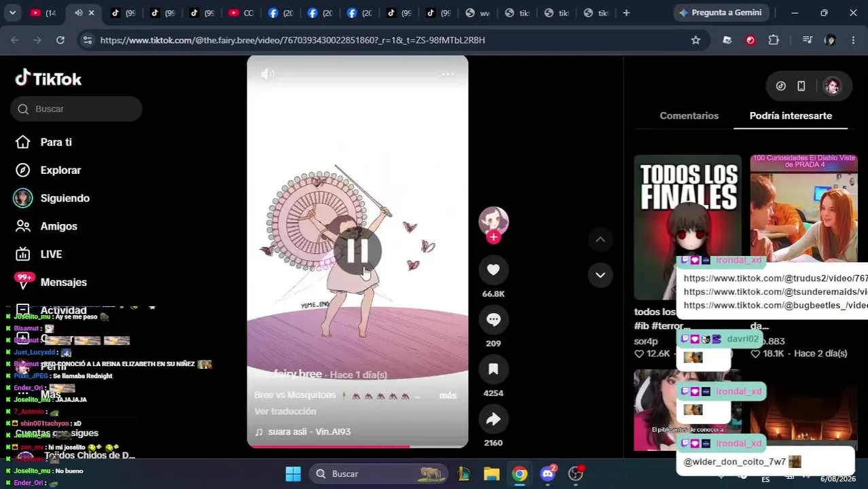Share the video with the arrow icon
This screenshot has width=868, height=489.
[493, 419]
